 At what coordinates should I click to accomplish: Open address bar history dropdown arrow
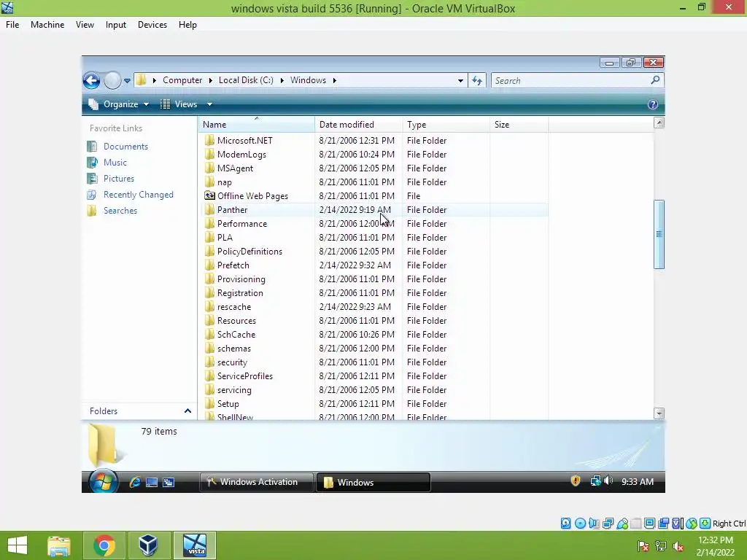tap(460, 80)
